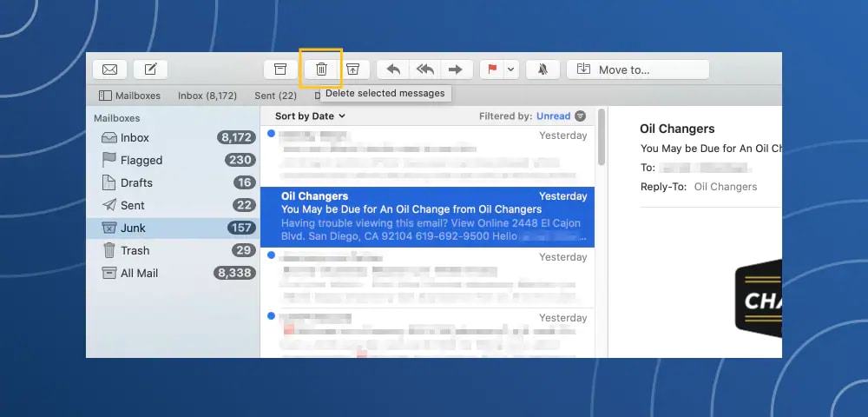Viewport: 868px width, 417px height.
Task: Archive the selected message
Action: pyautogui.click(x=280, y=69)
